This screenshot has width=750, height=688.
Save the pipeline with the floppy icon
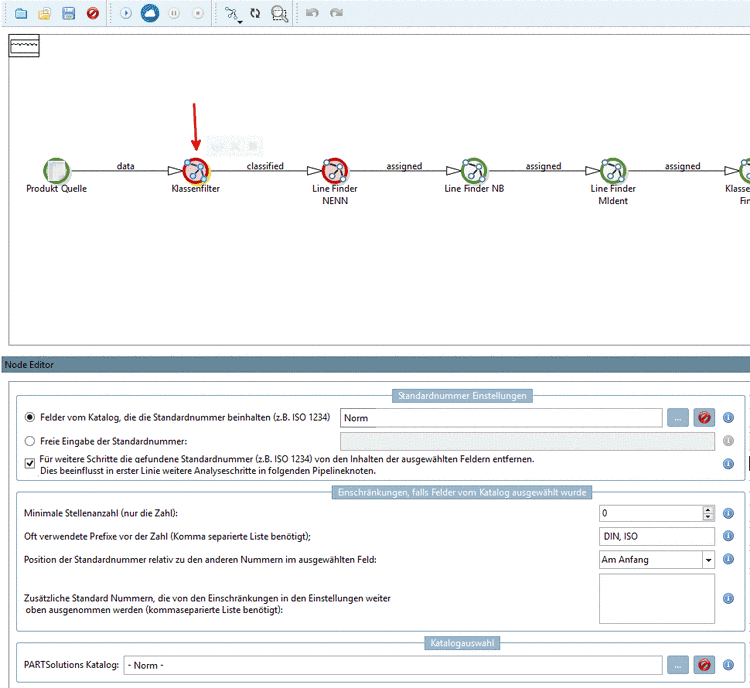tap(68, 13)
